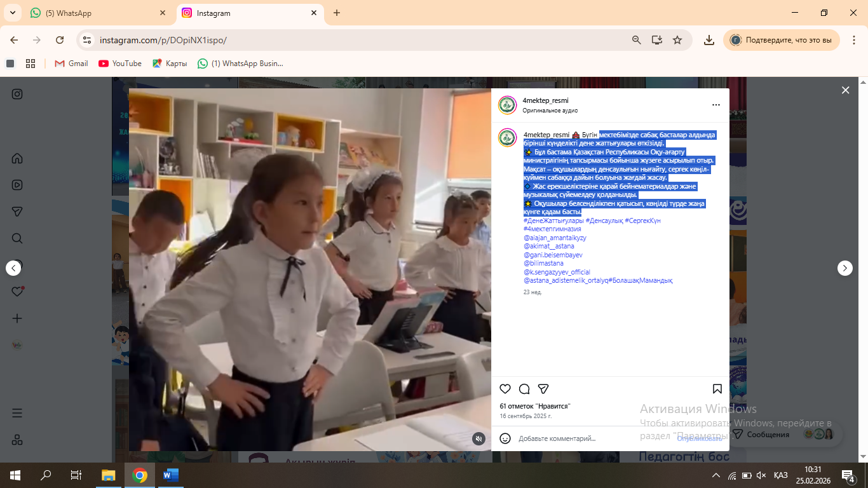This screenshot has width=868, height=488.
Task: Open Instagram Home from sidebar
Action: point(17,158)
